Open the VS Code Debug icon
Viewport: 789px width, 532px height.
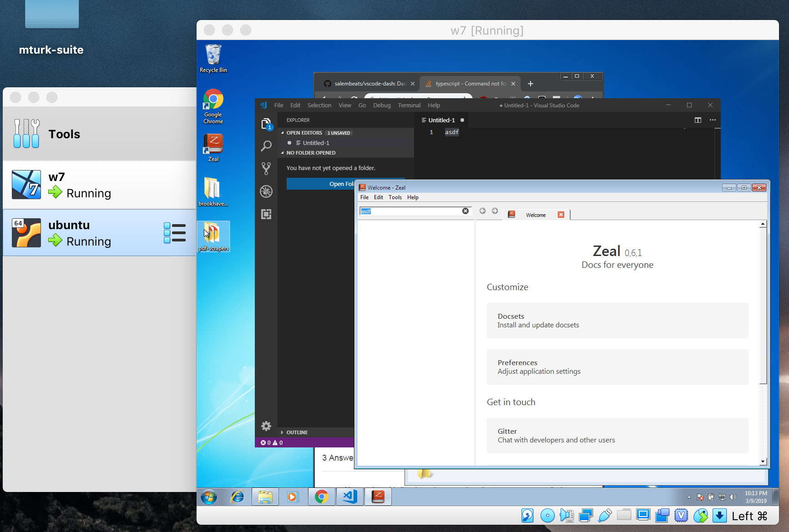click(x=266, y=191)
